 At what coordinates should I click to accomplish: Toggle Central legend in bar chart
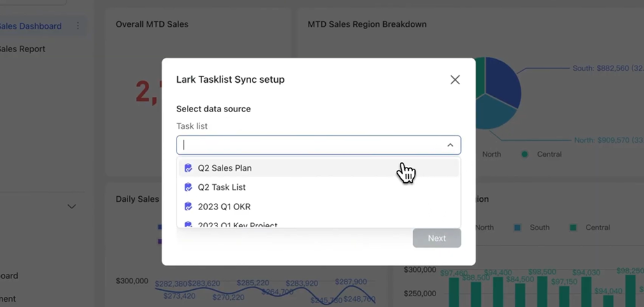[590, 227]
